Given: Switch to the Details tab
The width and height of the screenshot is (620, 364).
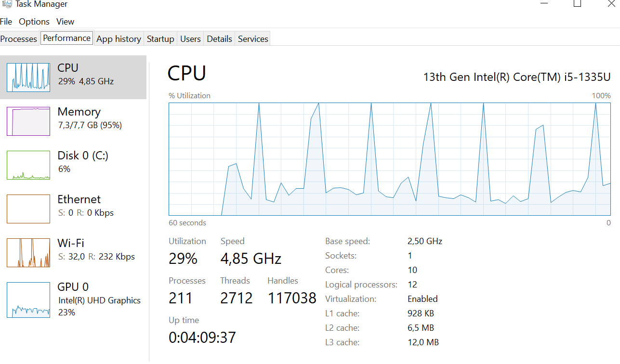Looking at the screenshot, I should [219, 39].
